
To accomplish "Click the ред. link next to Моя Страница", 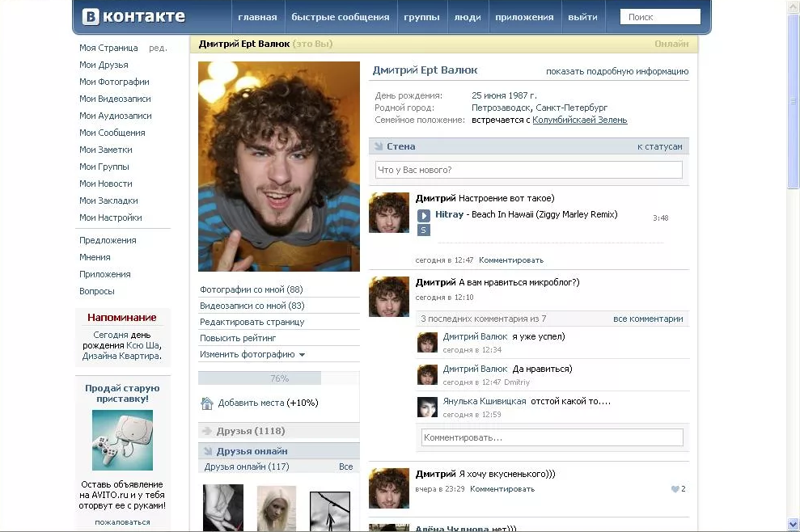I will click(158, 48).
